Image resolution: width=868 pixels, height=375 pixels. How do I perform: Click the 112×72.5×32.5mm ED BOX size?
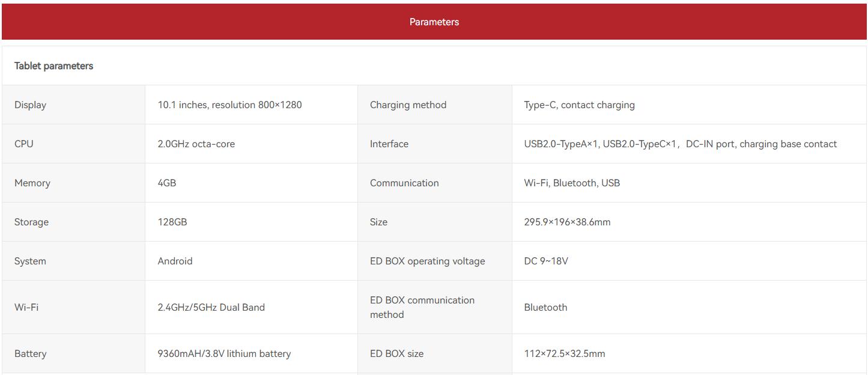point(564,354)
